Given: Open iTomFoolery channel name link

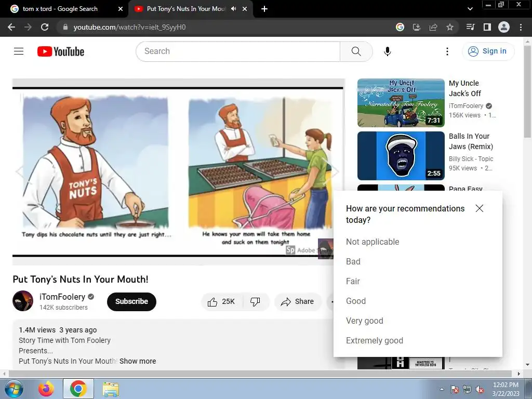Looking at the screenshot, I should (x=62, y=297).
